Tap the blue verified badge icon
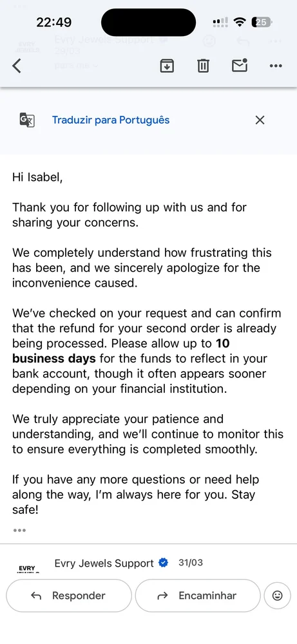 tap(164, 563)
